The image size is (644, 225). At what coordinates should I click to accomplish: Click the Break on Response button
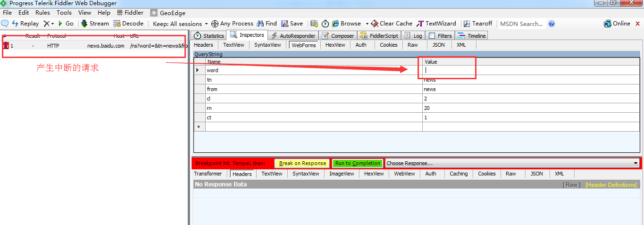pyautogui.click(x=302, y=163)
